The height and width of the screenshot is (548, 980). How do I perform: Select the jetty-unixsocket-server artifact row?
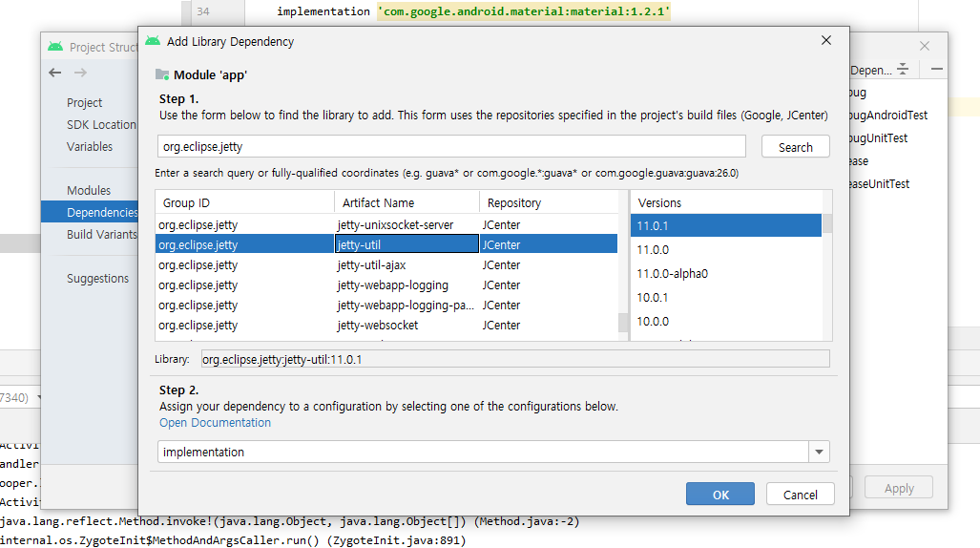point(386,224)
